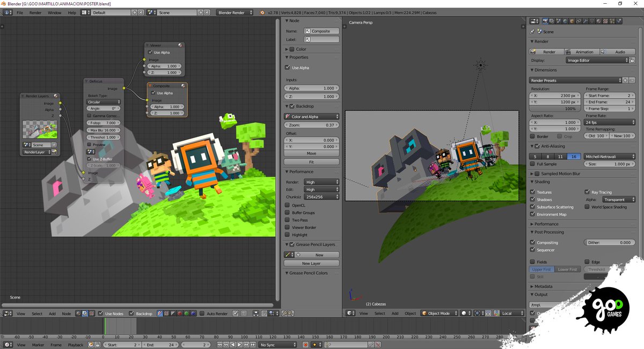
Task: Enable the Two Pass checkbox
Action: (x=288, y=220)
